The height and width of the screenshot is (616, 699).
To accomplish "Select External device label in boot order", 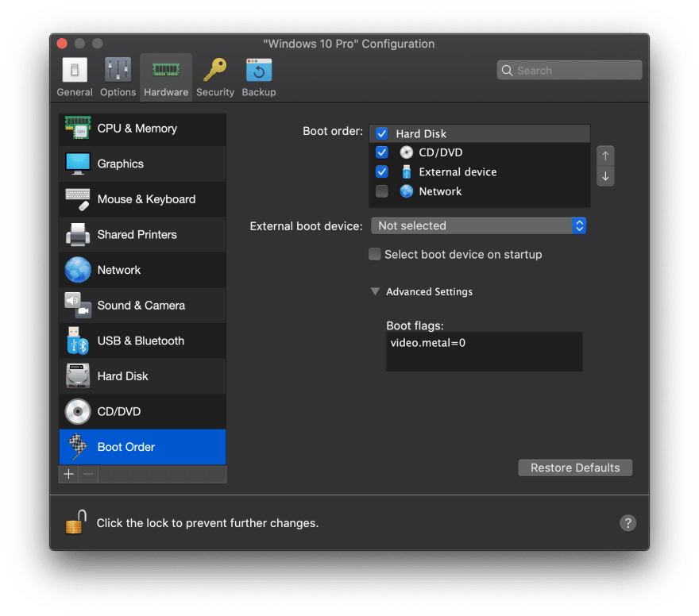I will (x=458, y=172).
